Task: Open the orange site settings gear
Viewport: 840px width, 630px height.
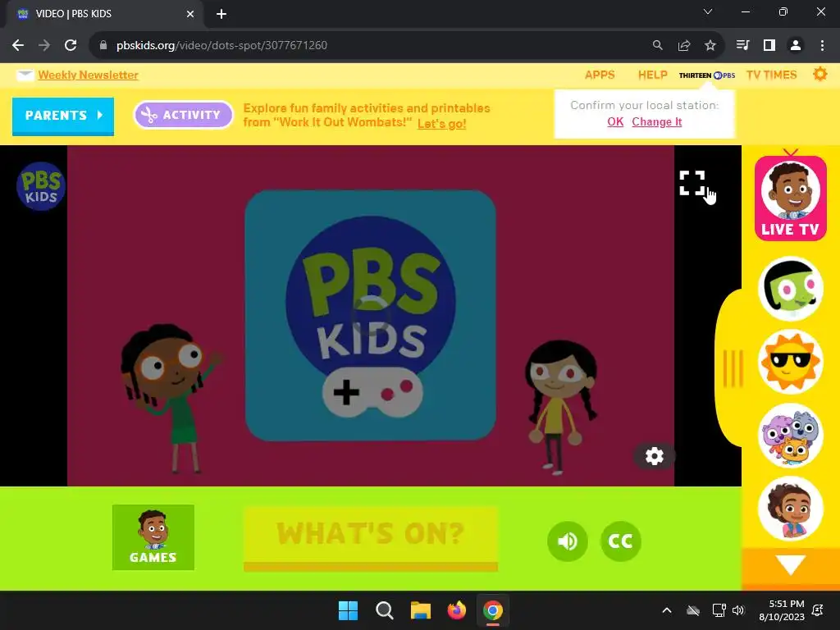Action: coord(819,74)
